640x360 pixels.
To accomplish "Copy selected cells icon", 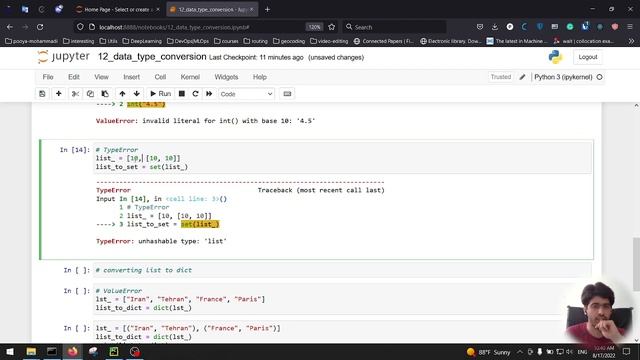I will click(x=90, y=94).
